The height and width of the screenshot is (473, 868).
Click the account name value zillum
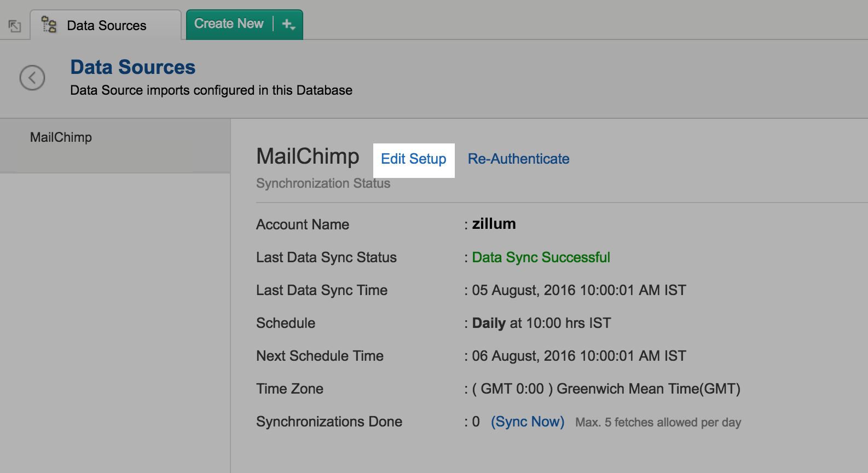pos(494,224)
